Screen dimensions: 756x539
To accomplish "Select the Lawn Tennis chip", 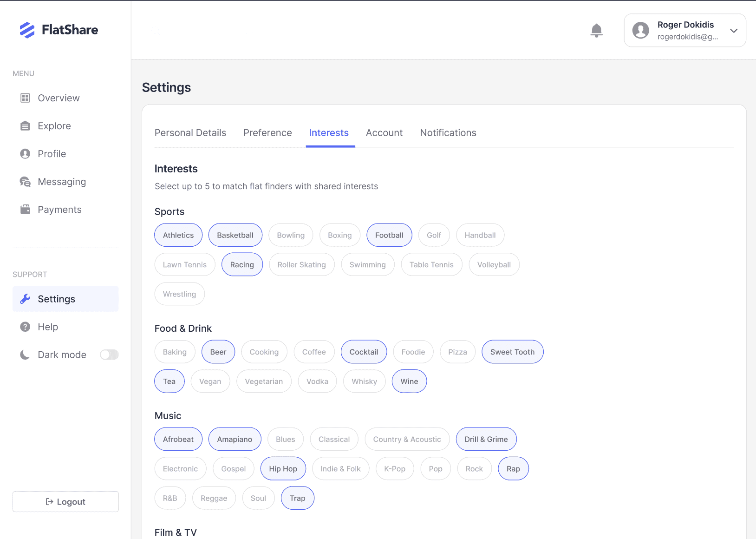I will [185, 264].
